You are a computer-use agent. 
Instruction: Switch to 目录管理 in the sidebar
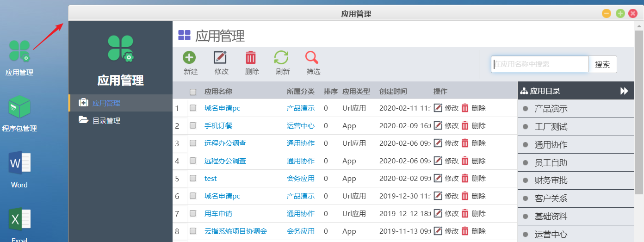(x=106, y=120)
